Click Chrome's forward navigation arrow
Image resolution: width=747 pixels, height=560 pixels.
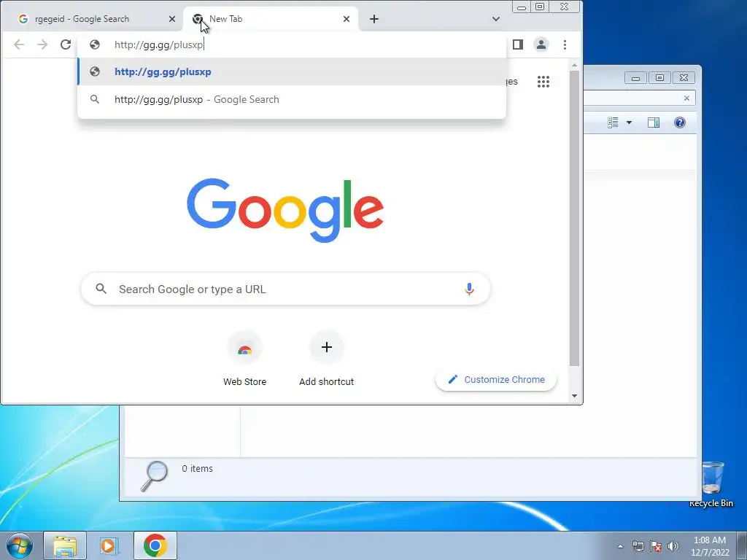point(42,44)
